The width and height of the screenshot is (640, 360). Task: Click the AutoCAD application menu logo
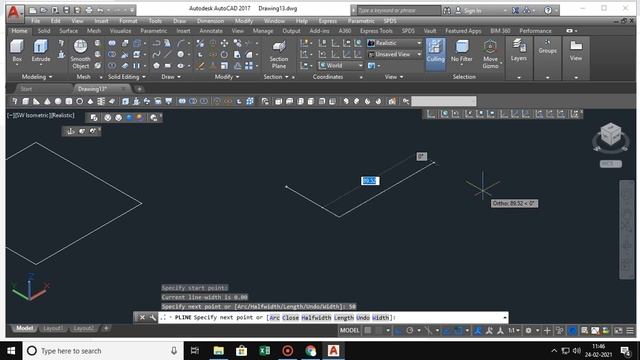pos(14,13)
